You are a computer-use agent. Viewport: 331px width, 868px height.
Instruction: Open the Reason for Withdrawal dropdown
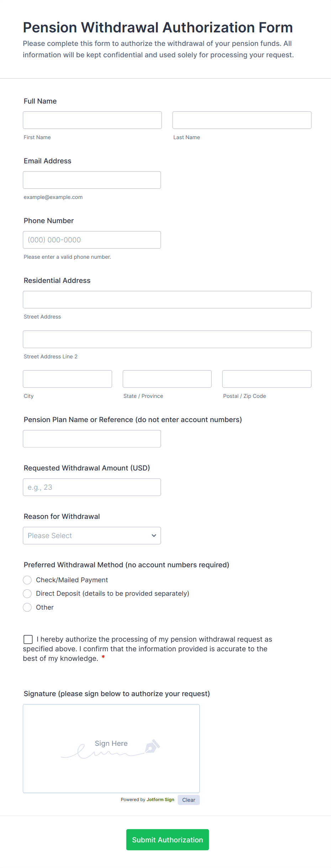coord(91,536)
